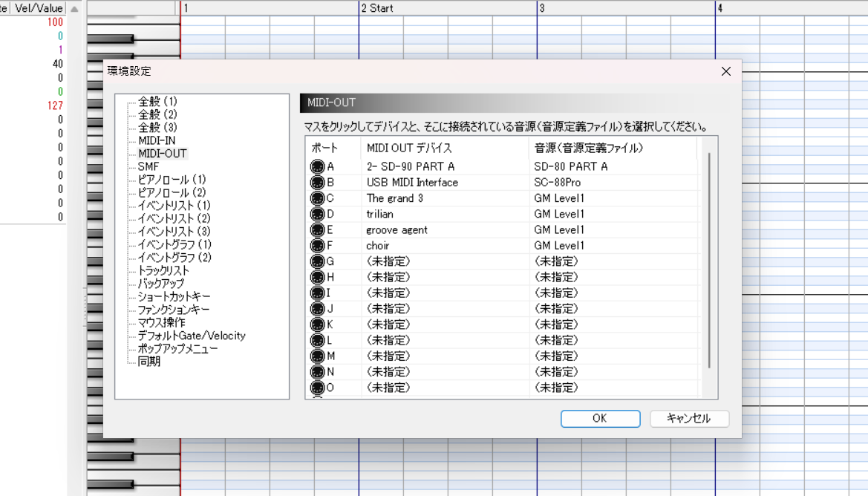Click the ポート column header
The width and height of the screenshot is (868, 496).
click(334, 149)
